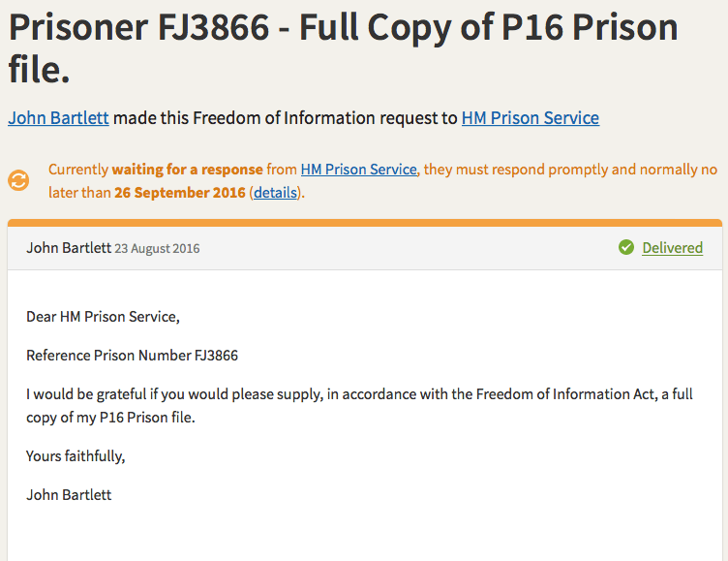
Task: Click the green 'Delivered' status link
Action: point(672,248)
